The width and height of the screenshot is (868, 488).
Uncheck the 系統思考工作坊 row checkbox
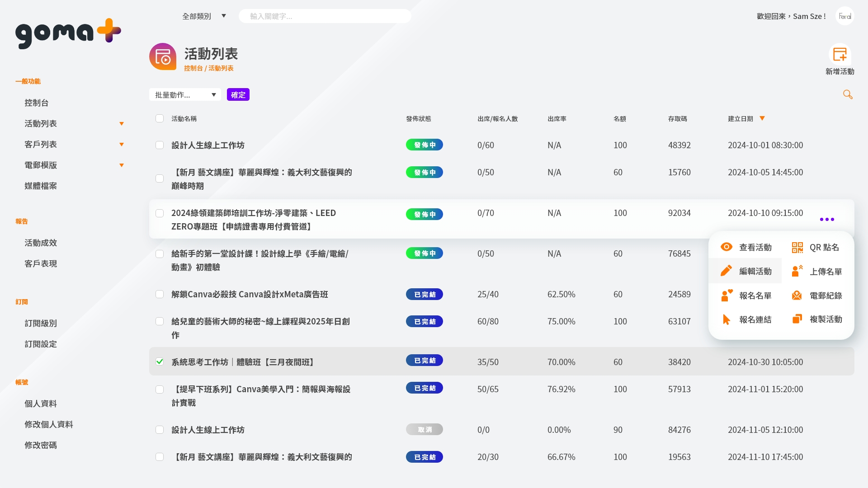tap(160, 361)
